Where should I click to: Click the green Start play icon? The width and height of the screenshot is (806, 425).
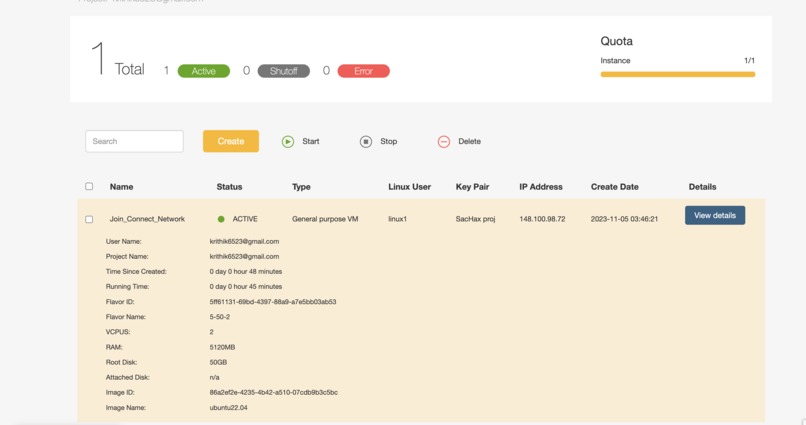(288, 141)
